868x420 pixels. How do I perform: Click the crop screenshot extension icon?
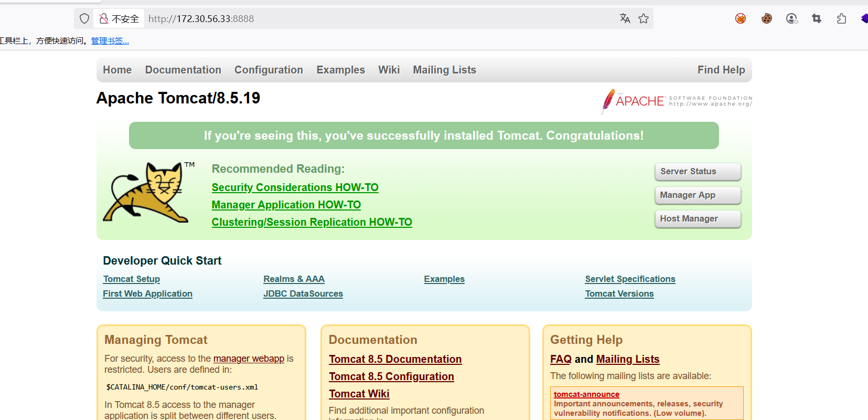[x=817, y=19]
